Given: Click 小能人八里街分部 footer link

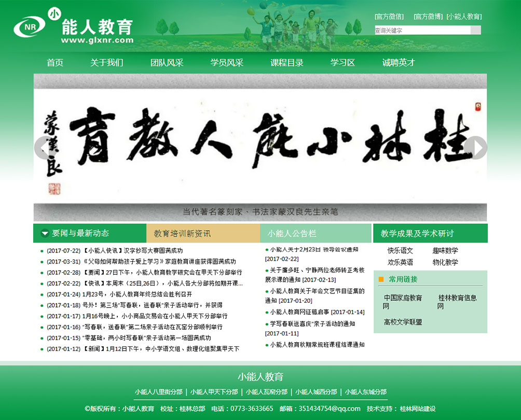Looking at the screenshot, I should 159,392.
